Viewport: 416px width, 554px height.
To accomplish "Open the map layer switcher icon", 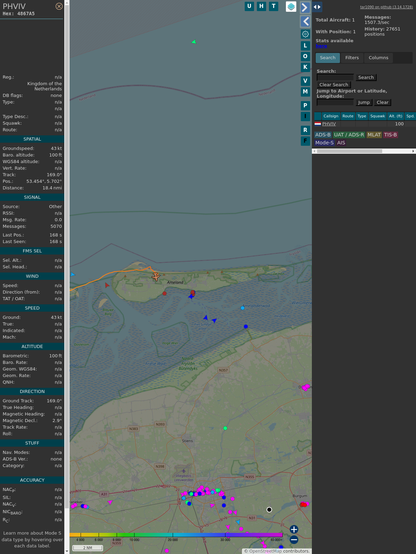I will 291,6.
